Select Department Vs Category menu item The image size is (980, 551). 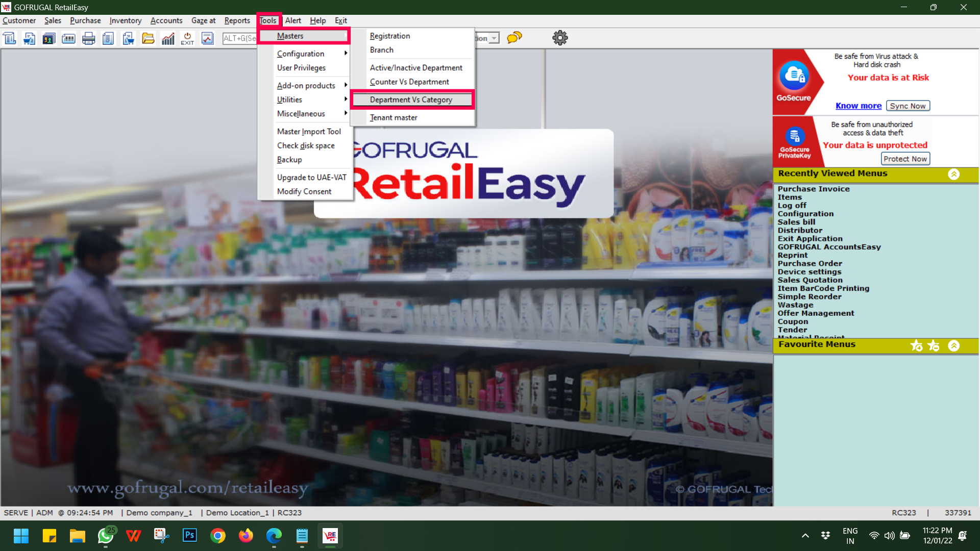(411, 99)
